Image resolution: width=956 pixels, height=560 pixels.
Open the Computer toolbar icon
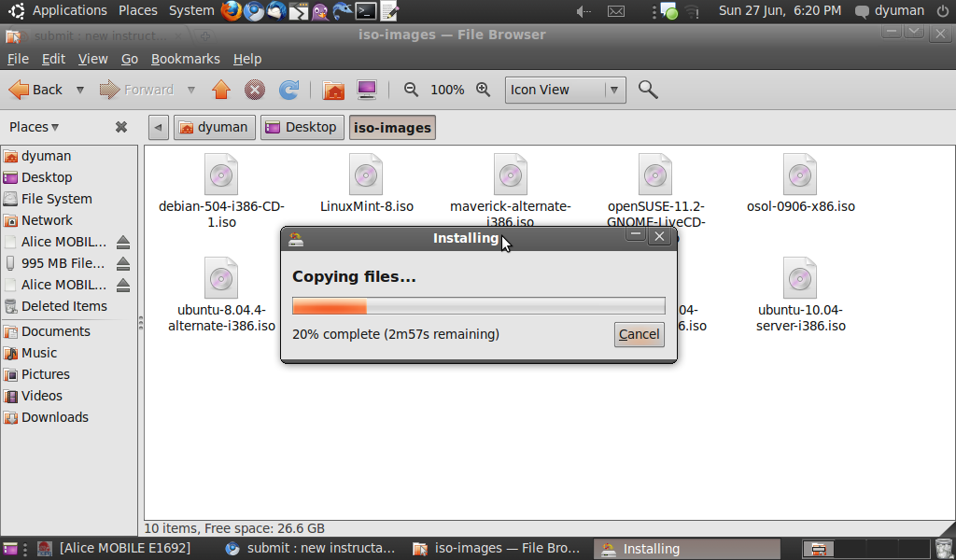[367, 91]
